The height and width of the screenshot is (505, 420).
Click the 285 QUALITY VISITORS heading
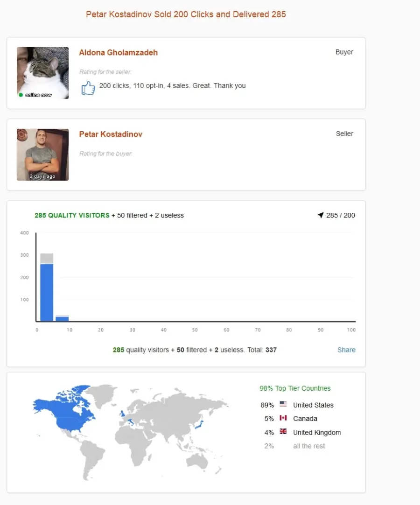click(x=72, y=215)
